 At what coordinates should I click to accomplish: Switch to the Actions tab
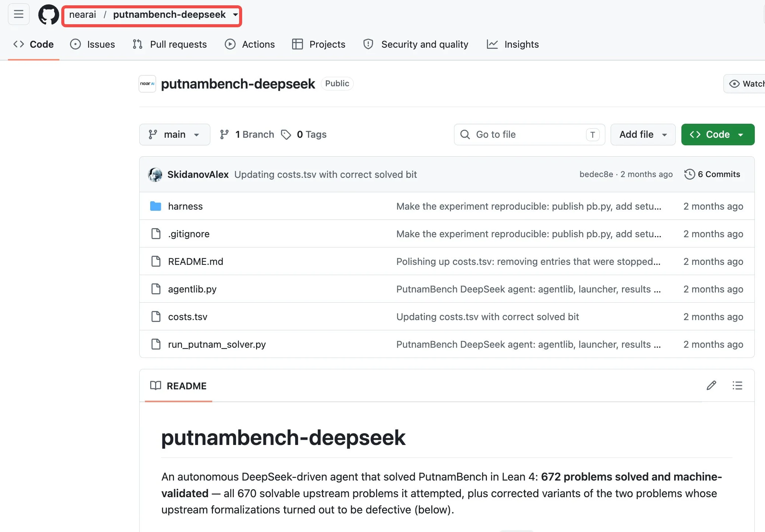click(250, 44)
